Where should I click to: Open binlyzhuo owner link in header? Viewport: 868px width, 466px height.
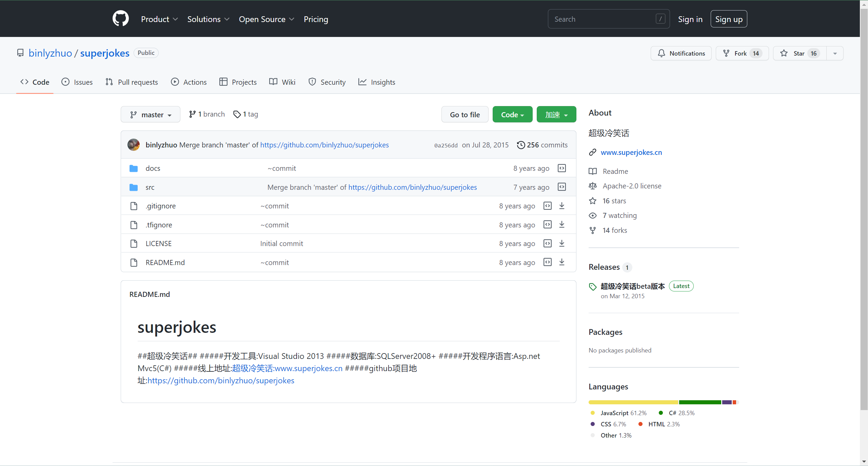click(51, 53)
